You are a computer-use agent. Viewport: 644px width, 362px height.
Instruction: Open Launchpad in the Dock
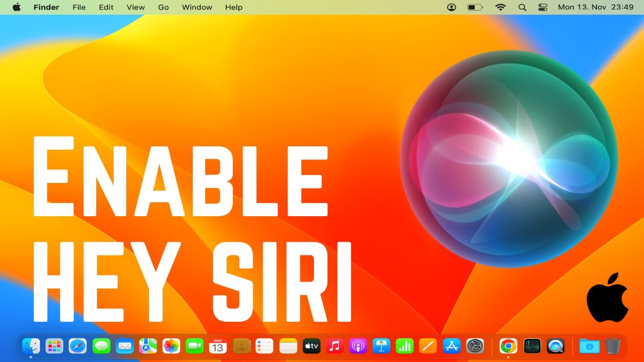point(54,346)
